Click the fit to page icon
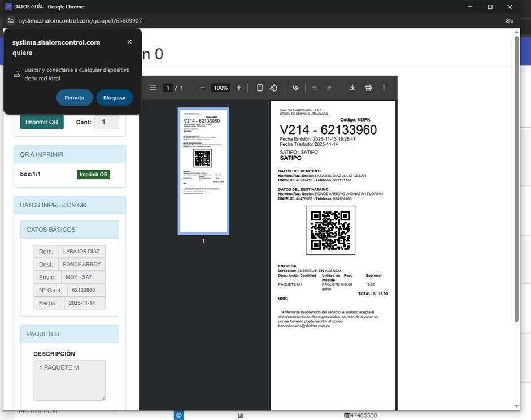Image resolution: width=531 pixels, height=420 pixels. [x=260, y=88]
